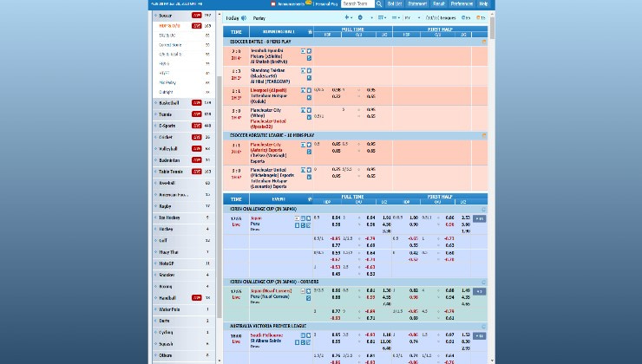
Task: Click the Personal Msg link
Action: [327, 4]
